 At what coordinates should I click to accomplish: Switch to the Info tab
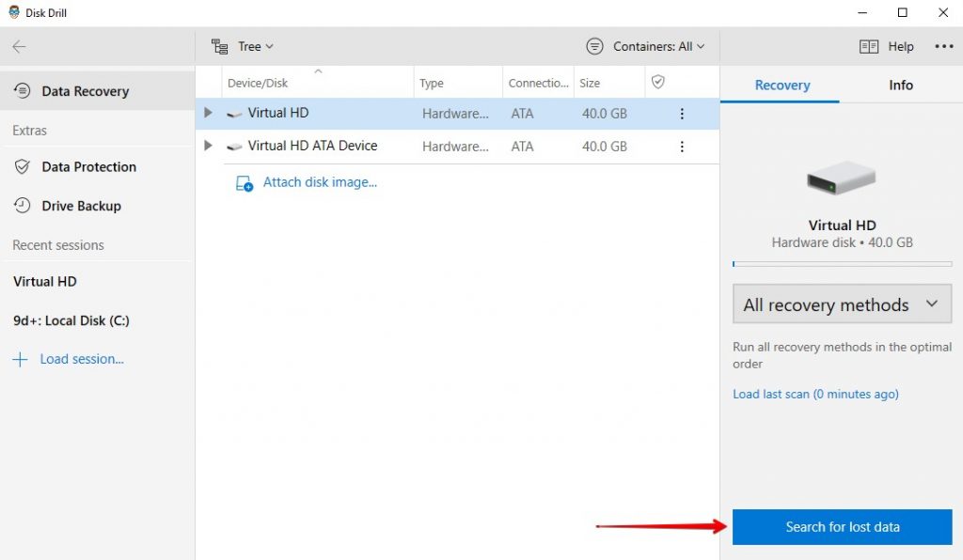click(x=899, y=85)
